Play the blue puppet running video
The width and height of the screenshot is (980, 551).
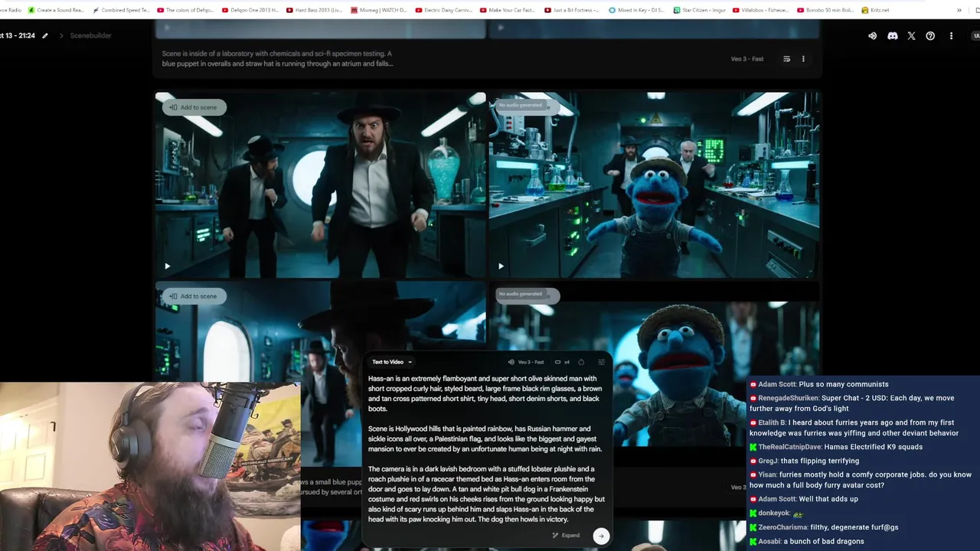[x=501, y=266]
